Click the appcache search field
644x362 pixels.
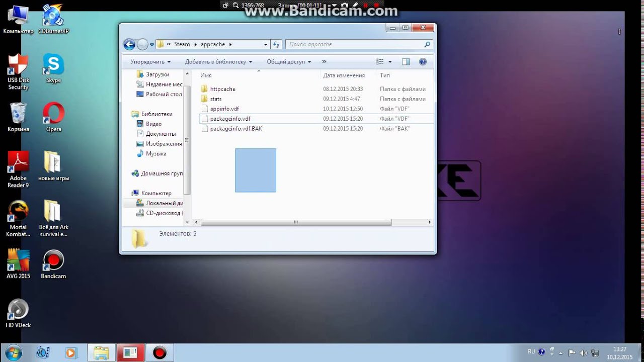[x=359, y=44]
